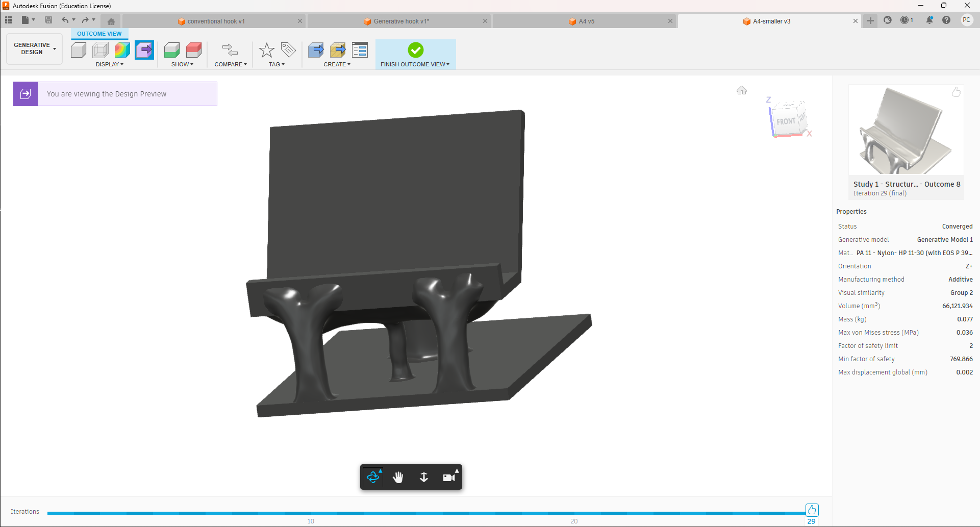Open the Undo history dropdown arrow

coord(74,20)
